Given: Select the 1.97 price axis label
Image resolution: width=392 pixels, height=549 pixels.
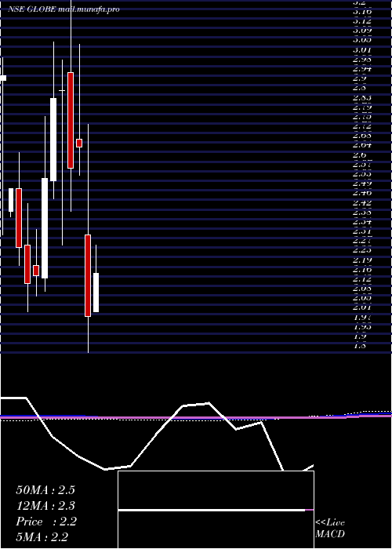Looking at the screenshot, I should coord(362,318).
